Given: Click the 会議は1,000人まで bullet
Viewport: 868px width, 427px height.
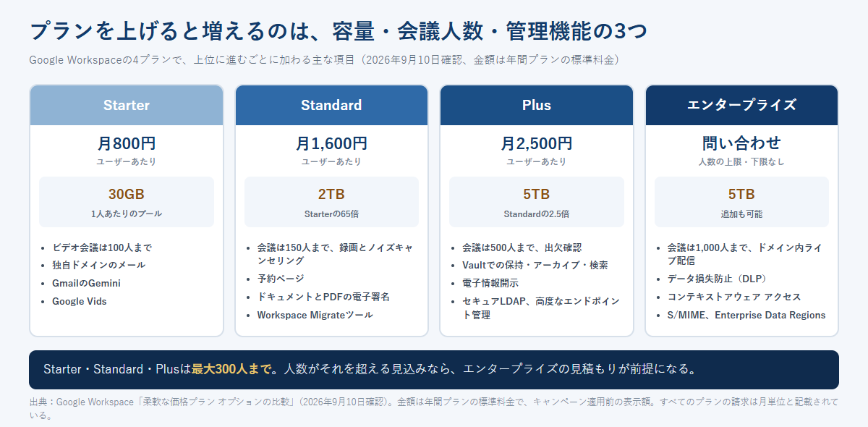Looking at the screenshot, I should 744,253.
